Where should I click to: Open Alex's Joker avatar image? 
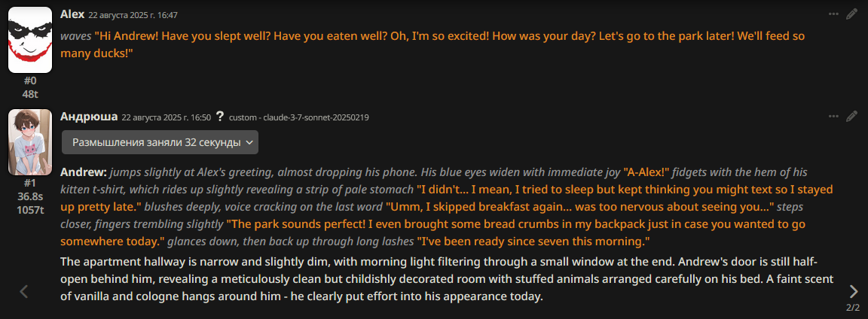point(30,40)
